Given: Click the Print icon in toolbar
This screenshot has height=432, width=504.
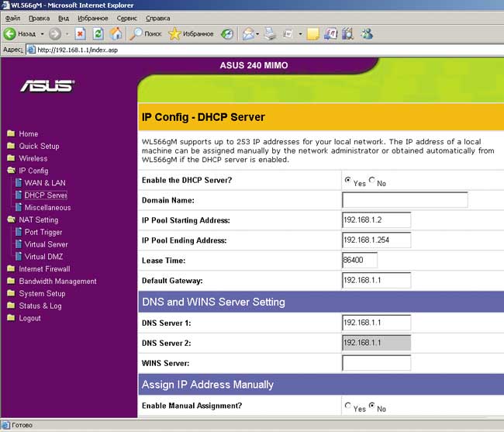Looking at the screenshot, I should point(270,34).
